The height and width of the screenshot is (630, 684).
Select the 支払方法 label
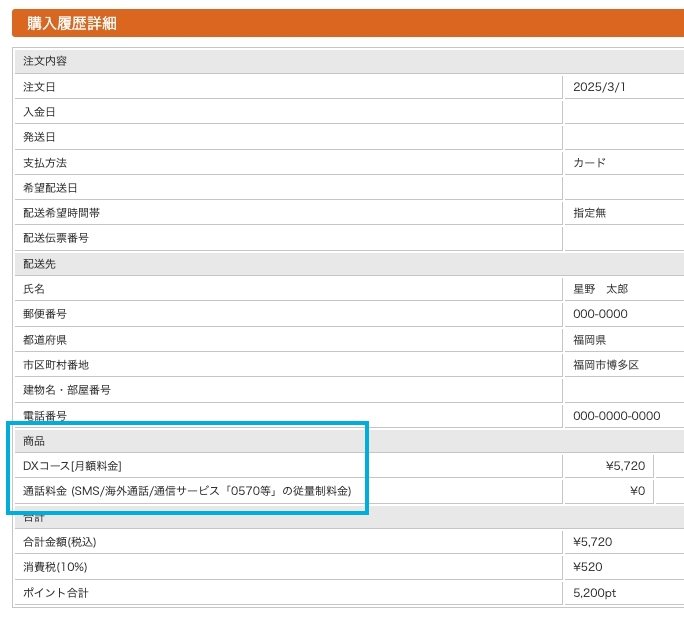click(45, 163)
